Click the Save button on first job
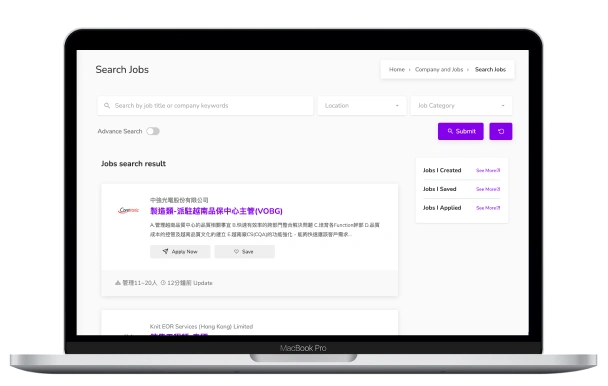 click(245, 252)
